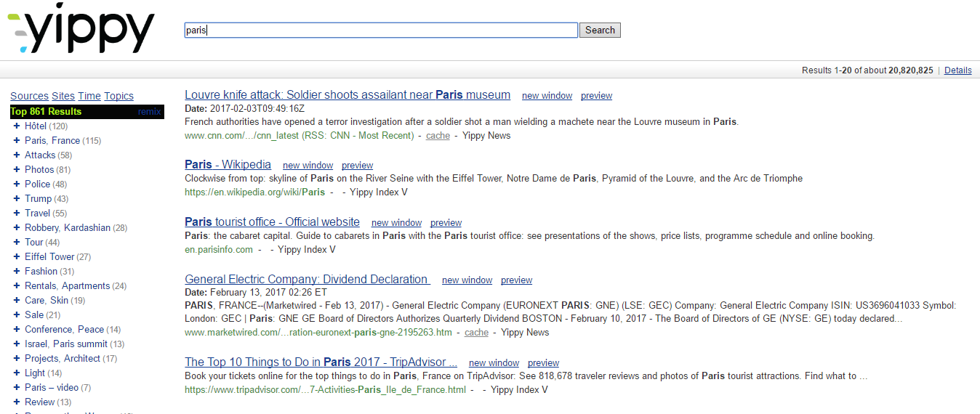Open Attacks topic link

(40, 155)
